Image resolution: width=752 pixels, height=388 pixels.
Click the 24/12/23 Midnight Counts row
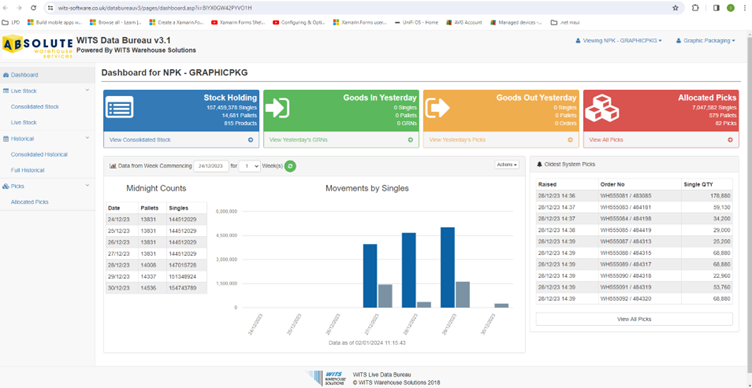click(x=156, y=219)
